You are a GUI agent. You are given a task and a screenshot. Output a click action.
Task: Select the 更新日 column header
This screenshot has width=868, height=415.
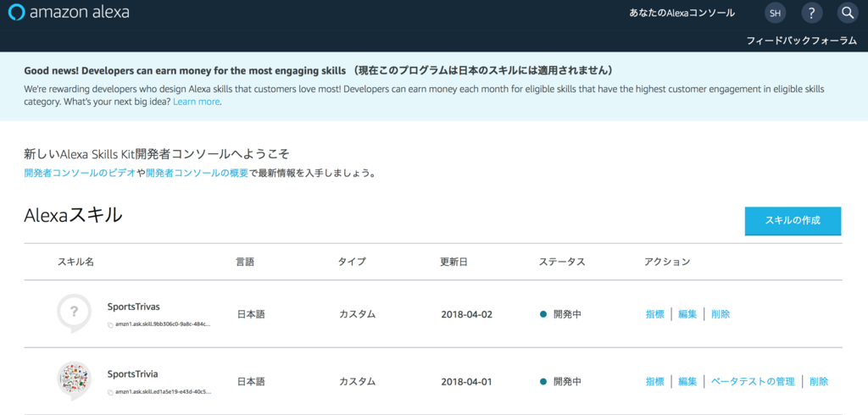click(454, 262)
